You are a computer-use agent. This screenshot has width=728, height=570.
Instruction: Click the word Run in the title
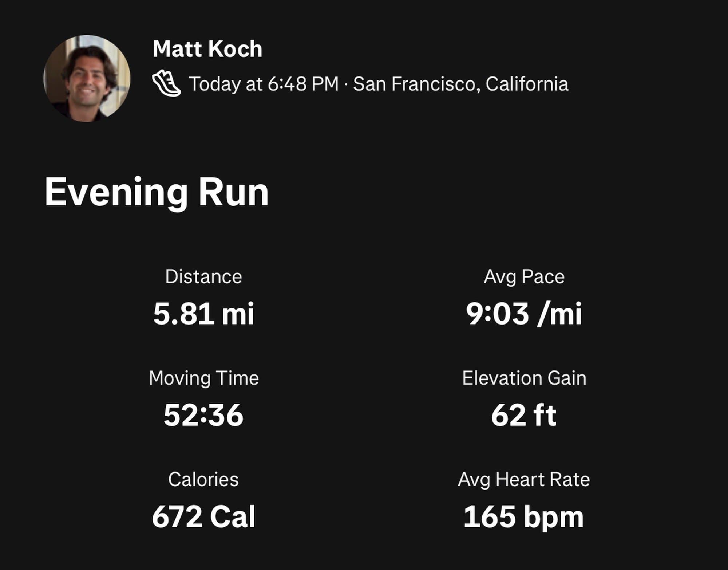pos(233,192)
